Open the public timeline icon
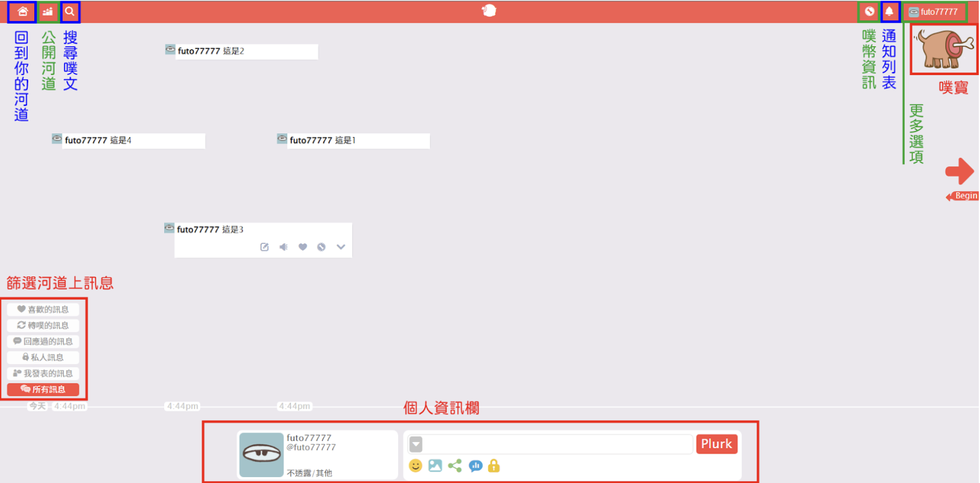The width and height of the screenshot is (980, 483). (47, 11)
